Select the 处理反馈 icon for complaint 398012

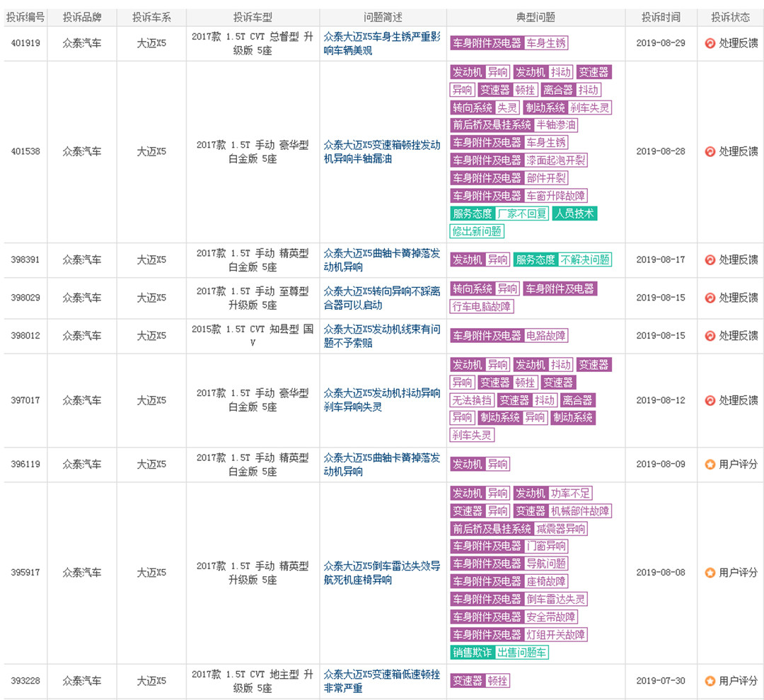[710, 335]
